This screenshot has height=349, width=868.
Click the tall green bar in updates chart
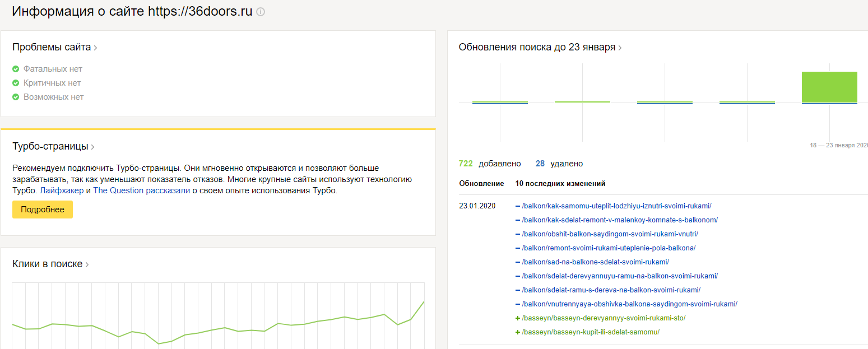click(829, 87)
